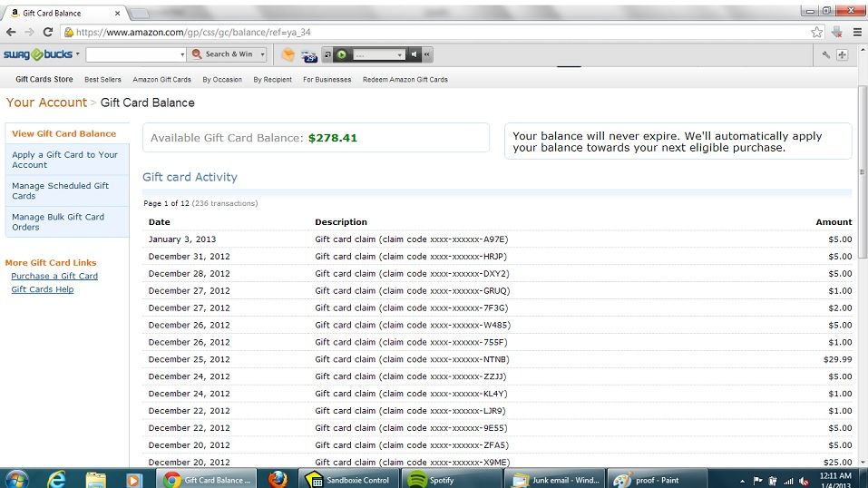The width and height of the screenshot is (868, 488).
Task: Open Best Sellers in gift card nav
Action: click(x=103, y=80)
